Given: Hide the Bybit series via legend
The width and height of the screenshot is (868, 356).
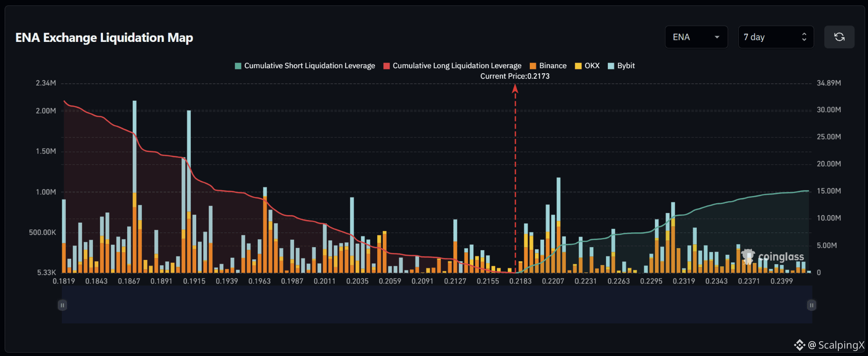Looking at the screenshot, I should coord(621,66).
